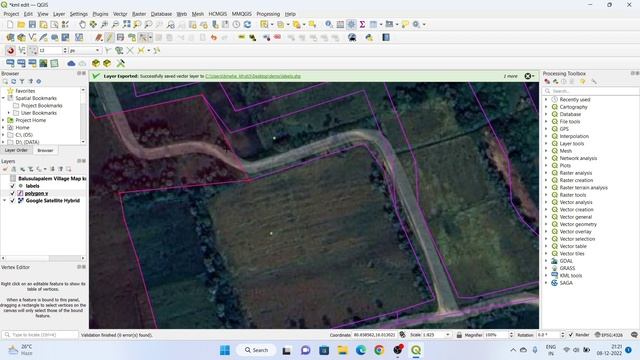640x360 pixels.
Task: Expand the GDAL provider group
Action: [546, 261]
